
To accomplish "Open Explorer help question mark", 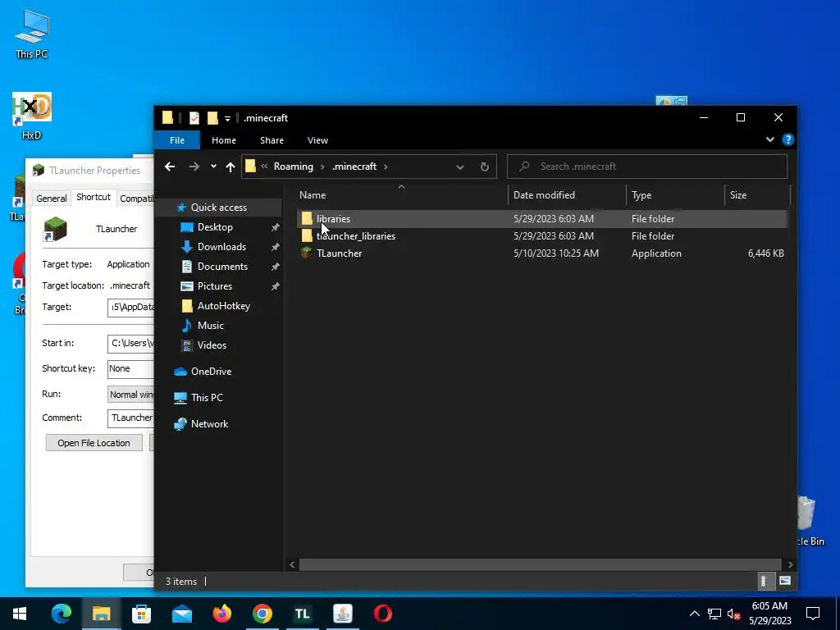I will tap(787, 139).
